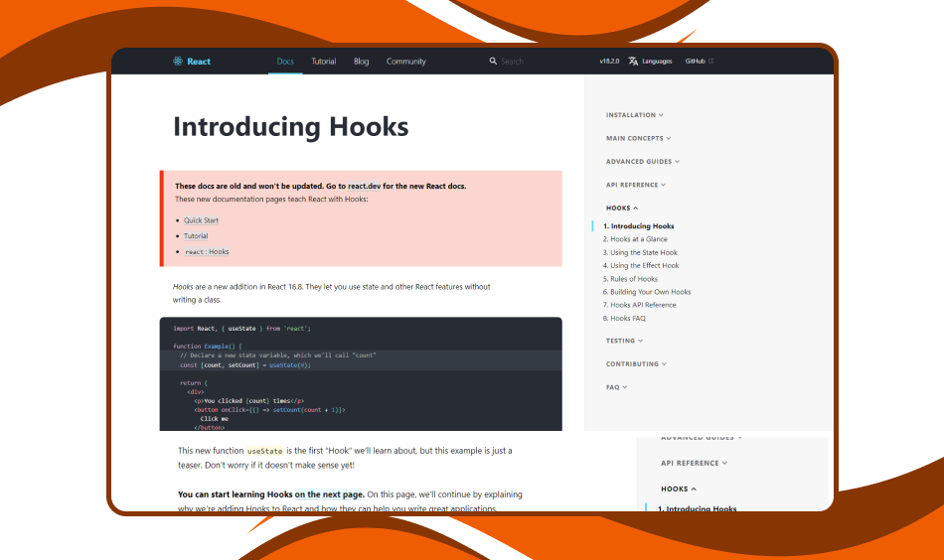Open '4. Using the Effect Hook' page
Image resolution: width=944 pixels, height=560 pixels.
pyautogui.click(x=641, y=265)
